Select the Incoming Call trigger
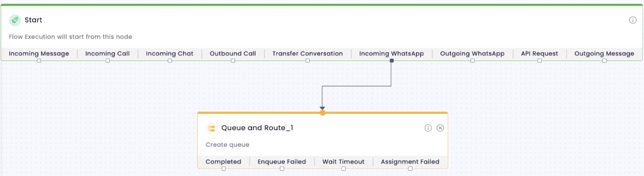This screenshot has height=176, width=644. click(107, 54)
